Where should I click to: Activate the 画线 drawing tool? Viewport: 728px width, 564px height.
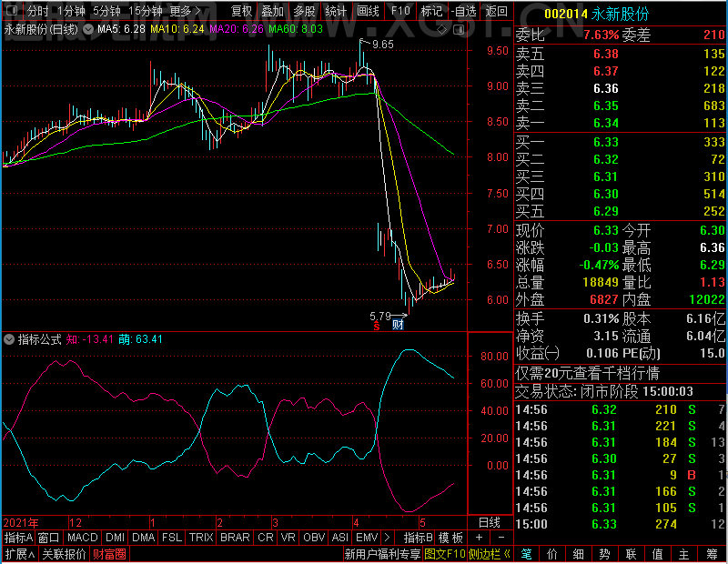(x=369, y=11)
